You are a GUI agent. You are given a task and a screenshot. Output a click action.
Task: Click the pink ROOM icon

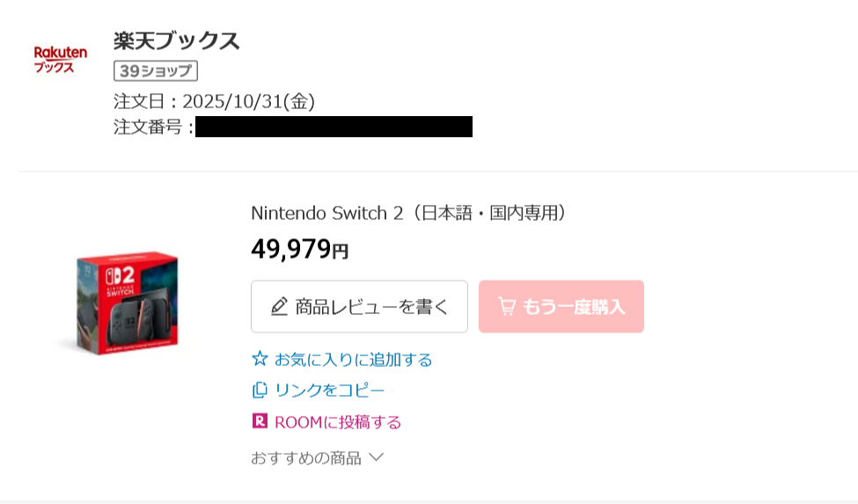260,421
